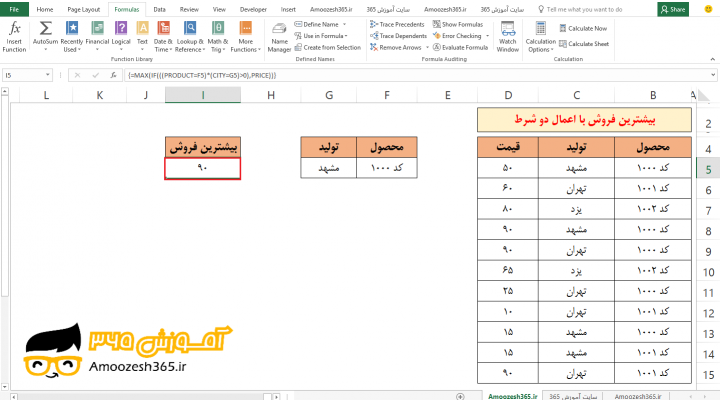Click Remove Arrows
720x400 pixels.
coord(396,47)
